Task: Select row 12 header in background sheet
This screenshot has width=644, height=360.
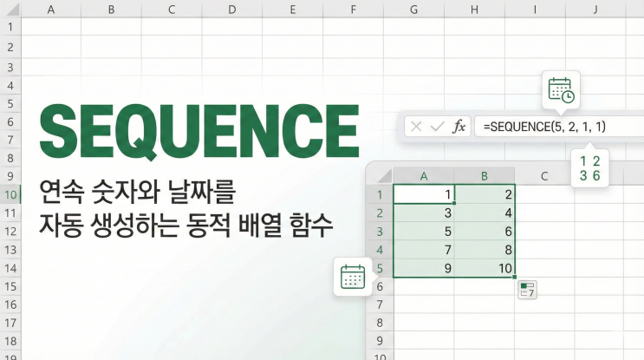Action: point(10,231)
